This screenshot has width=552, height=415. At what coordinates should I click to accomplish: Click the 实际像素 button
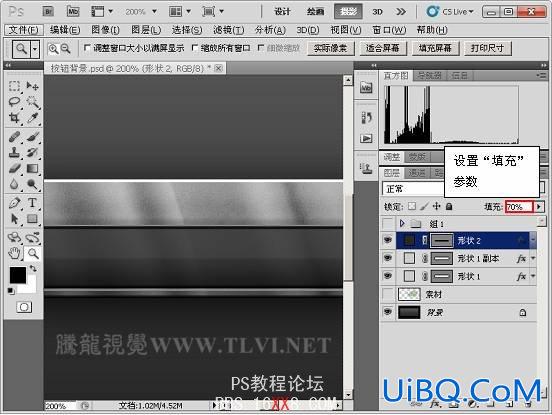[330, 48]
